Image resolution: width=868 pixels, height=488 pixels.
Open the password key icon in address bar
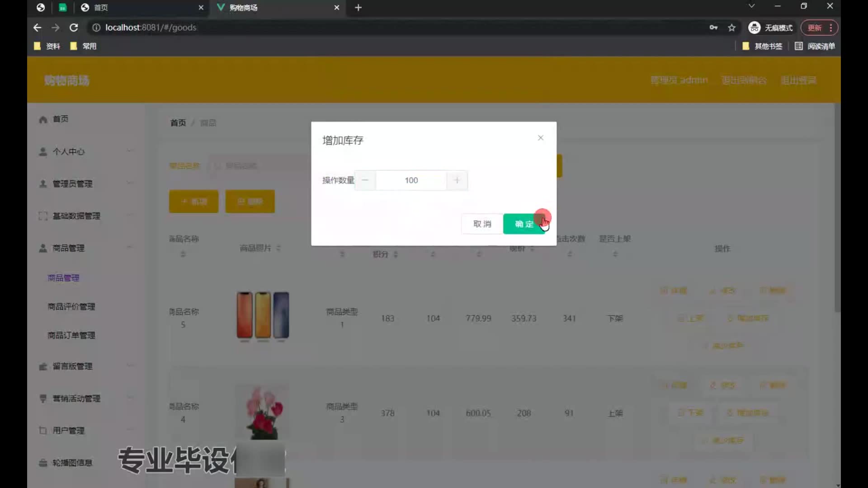[x=713, y=28]
